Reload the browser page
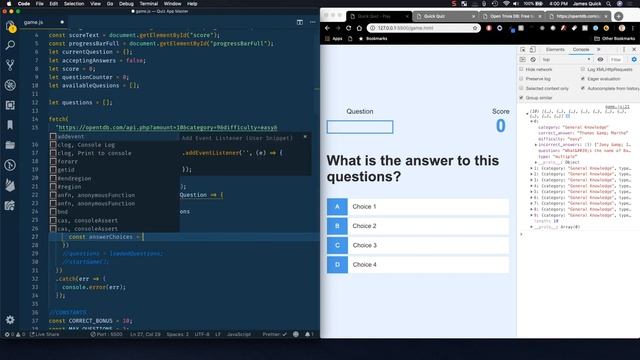The image size is (640, 360). click(x=349, y=28)
